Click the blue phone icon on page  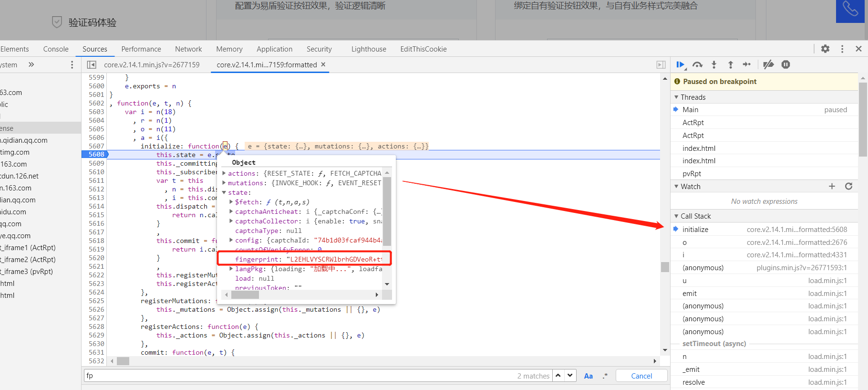click(850, 10)
